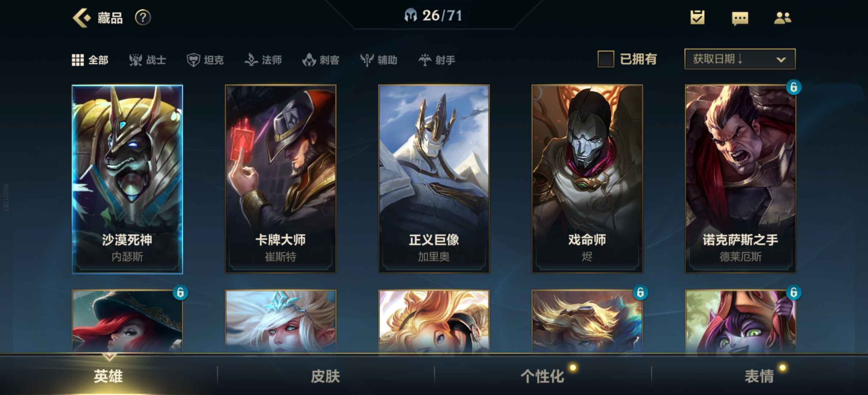The image size is (868, 395).
Task: Tick the 已拥有 owned checkbox
Action: click(605, 59)
